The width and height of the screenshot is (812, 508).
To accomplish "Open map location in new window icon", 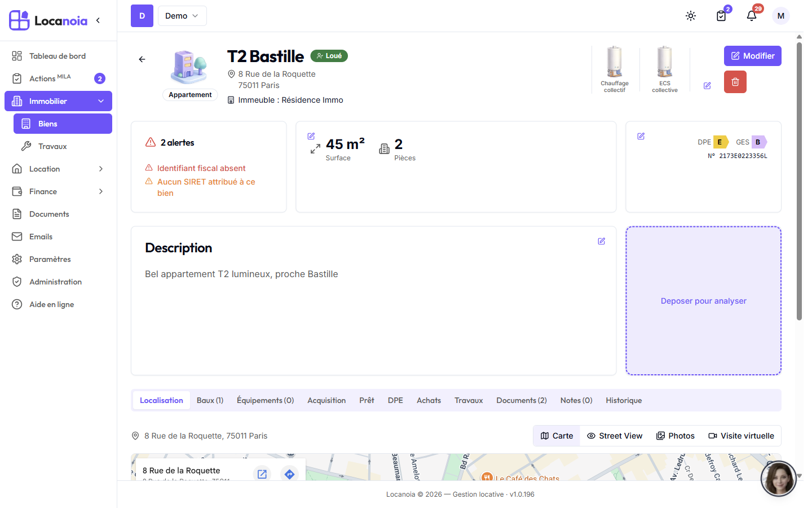I will pyautogui.click(x=262, y=474).
